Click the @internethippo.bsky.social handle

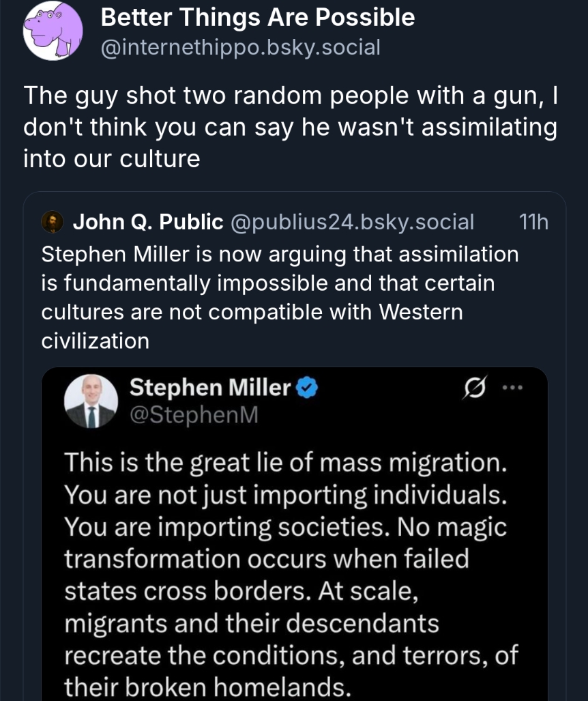[x=240, y=48]
